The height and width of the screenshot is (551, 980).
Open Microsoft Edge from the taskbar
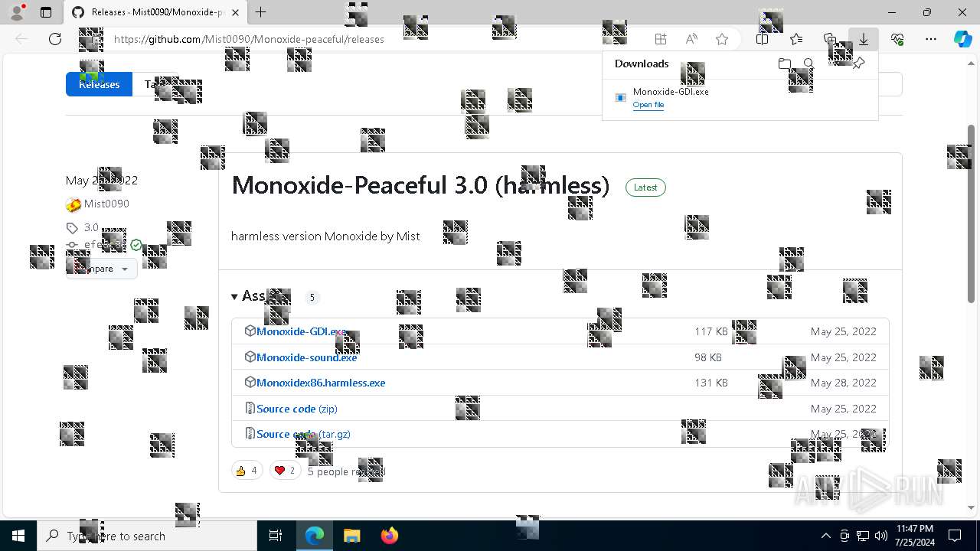tap(315, 536)
